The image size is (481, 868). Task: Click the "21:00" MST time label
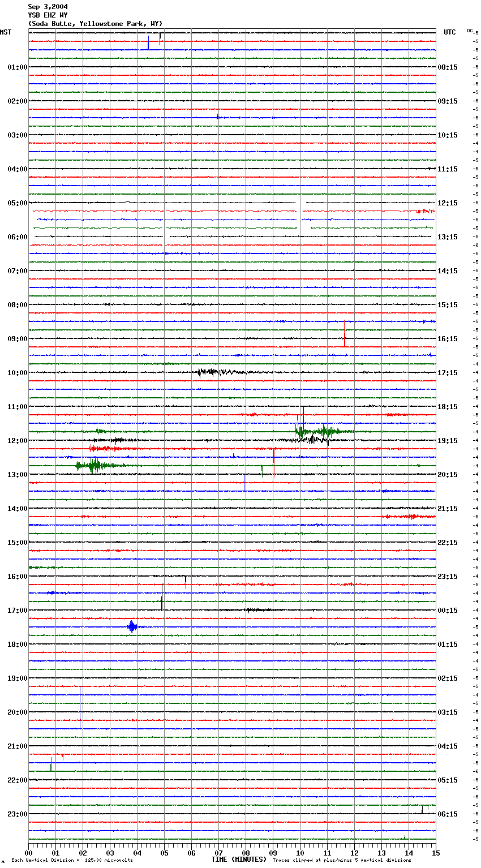(x=18, y=746)
